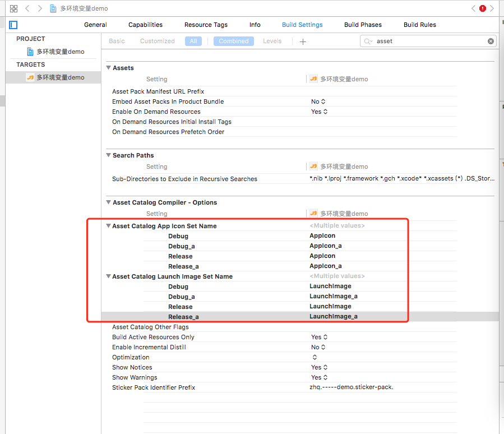The width and height of the screenshot is (504, 434).
Task: Click the project file icon in the jump bar
Action: pos(53,8)
